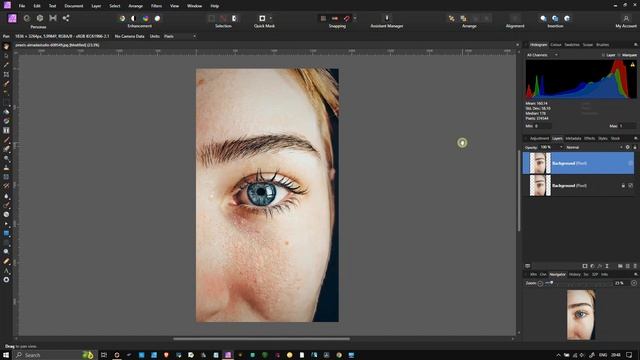Select the Move tool arrow

pyautogui.click(x=6, y=56)
